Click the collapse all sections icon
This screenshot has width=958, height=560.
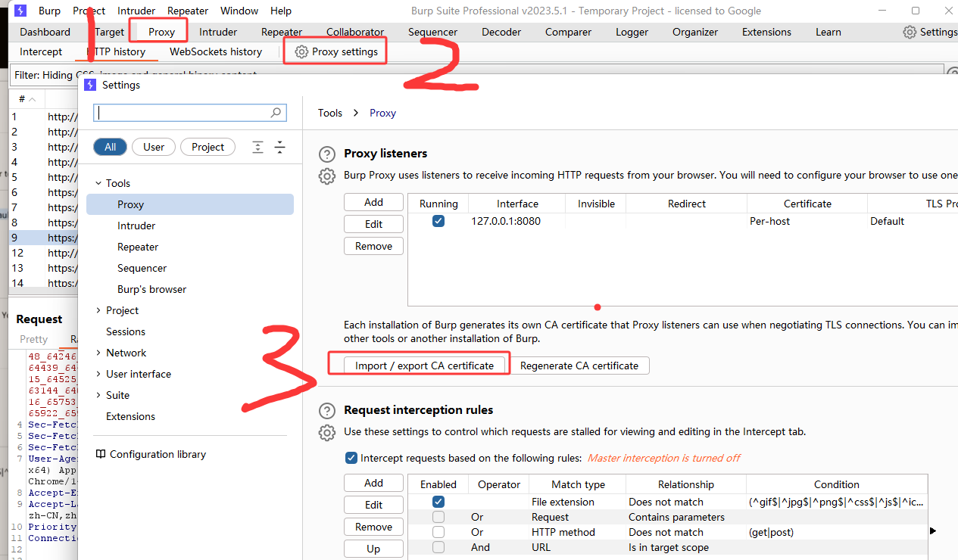click(x=279, y=147)
